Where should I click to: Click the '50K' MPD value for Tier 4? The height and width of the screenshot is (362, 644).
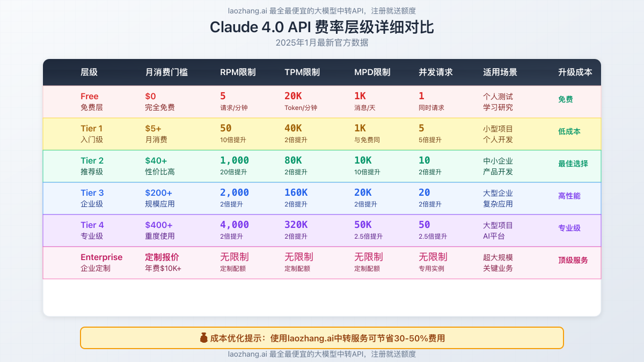tap(363, 225)
